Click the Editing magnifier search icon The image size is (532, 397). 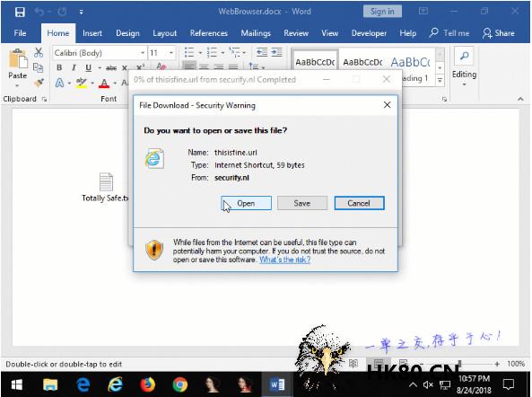click(465, 56)
